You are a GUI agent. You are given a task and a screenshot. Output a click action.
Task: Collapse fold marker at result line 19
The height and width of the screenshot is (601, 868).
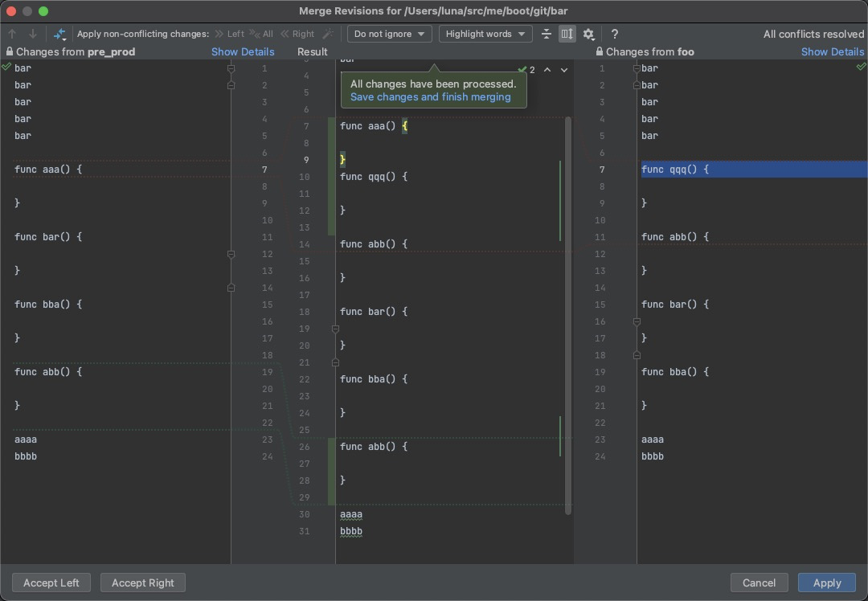335,329
